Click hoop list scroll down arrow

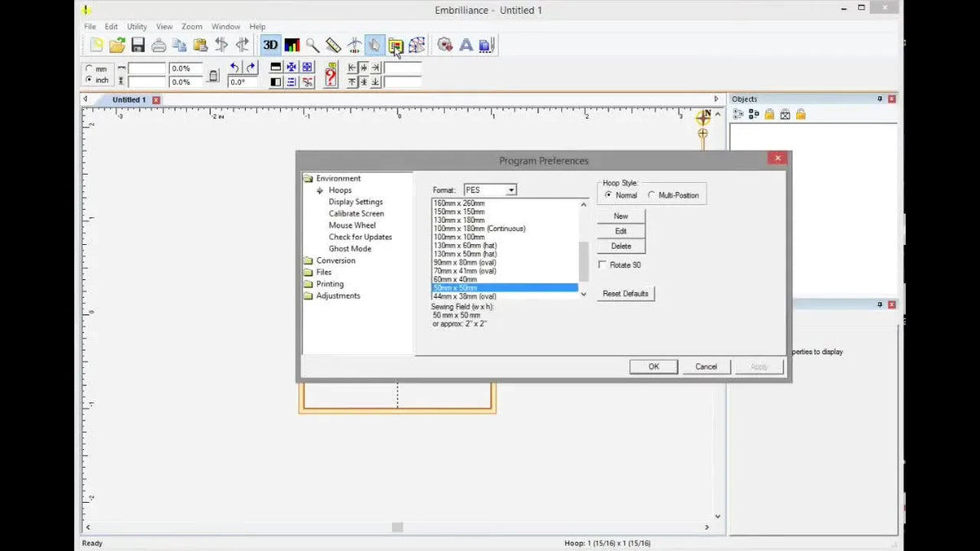pyautogui.click(x=583, y=294)
